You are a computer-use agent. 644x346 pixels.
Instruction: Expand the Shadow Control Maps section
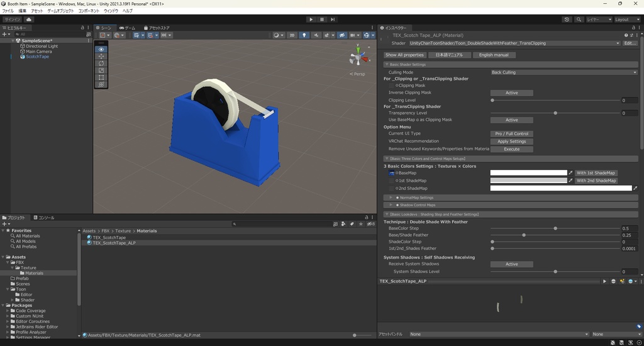click(391, 205)
